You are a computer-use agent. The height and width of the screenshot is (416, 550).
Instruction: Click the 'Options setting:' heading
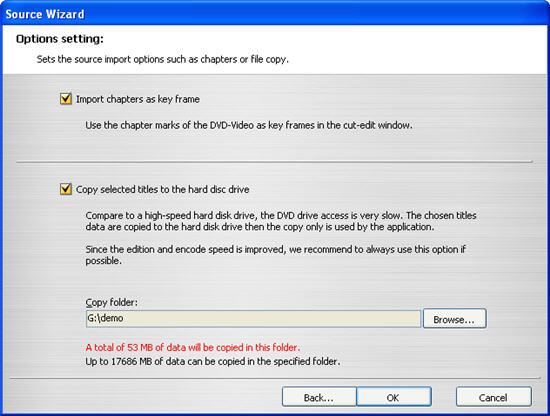click(60, 39)
